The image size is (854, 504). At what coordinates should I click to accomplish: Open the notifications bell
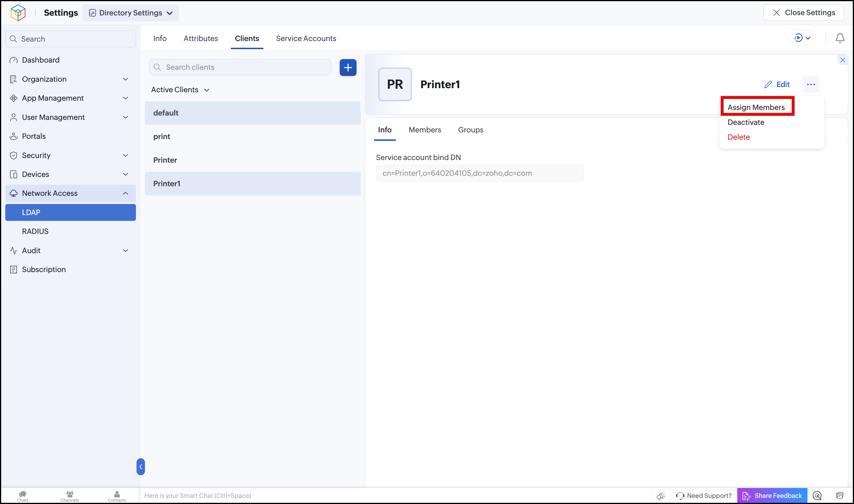840,38
